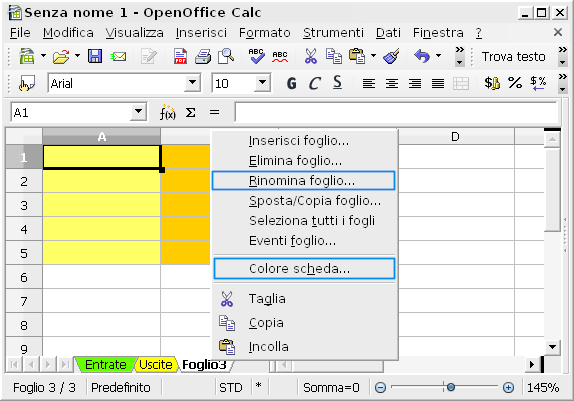The width and height of the screenshot is (574, 401).
Task: Toggle underline S formatting
Action: click(x=338, y=83)
